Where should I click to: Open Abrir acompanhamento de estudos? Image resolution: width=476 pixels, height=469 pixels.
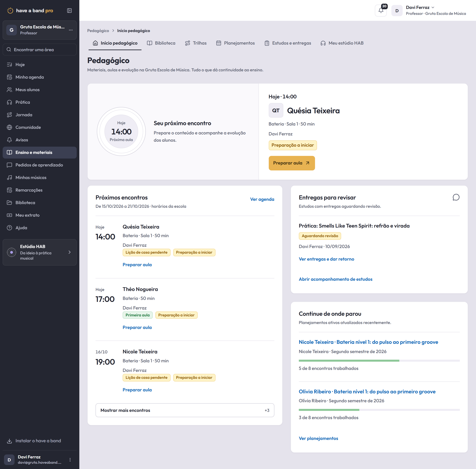coord(336,279)
